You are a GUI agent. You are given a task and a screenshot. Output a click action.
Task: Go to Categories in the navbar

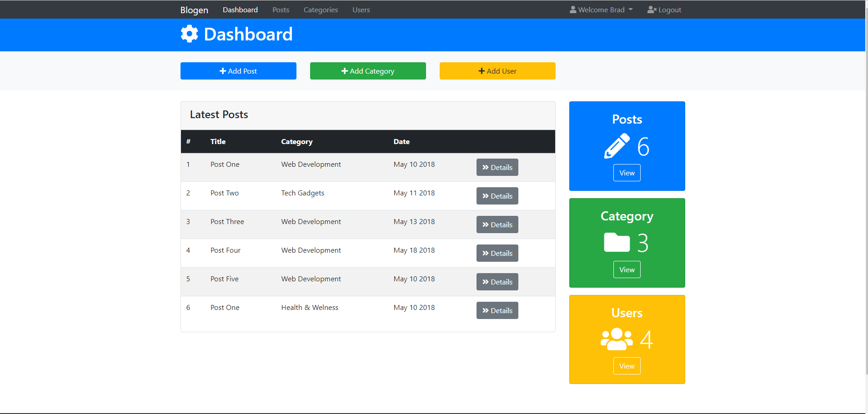point(321,10)
